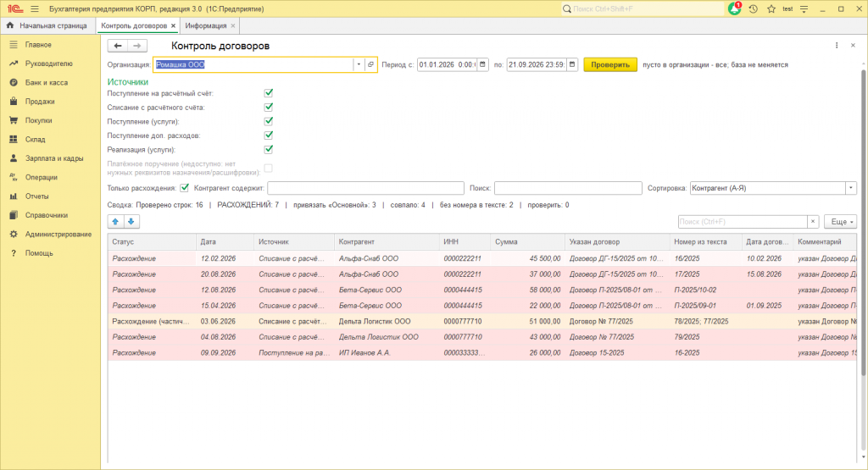Toggle the Реализация (услуги) checkbox
868x470 pixels.
(269, 149)
